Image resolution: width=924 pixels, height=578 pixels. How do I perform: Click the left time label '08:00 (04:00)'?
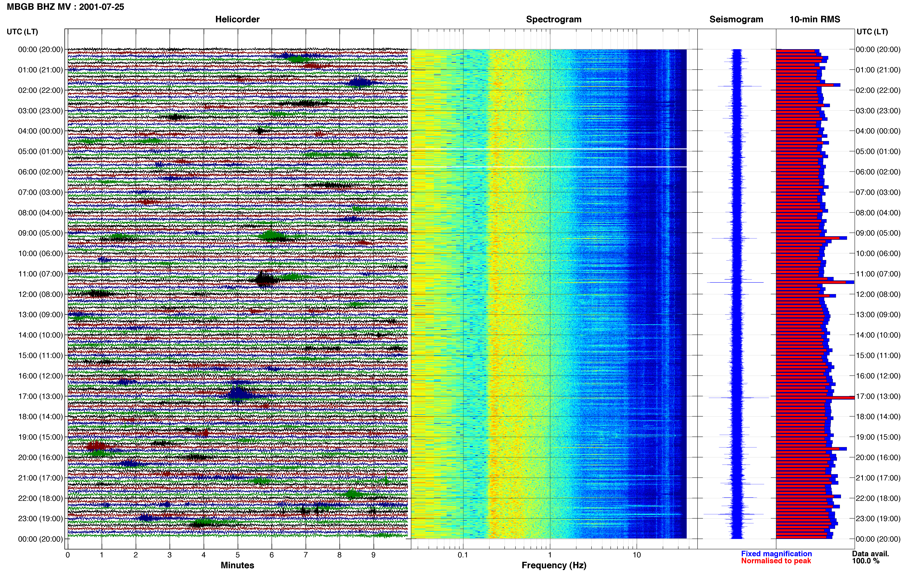click(x=41, y=212)
